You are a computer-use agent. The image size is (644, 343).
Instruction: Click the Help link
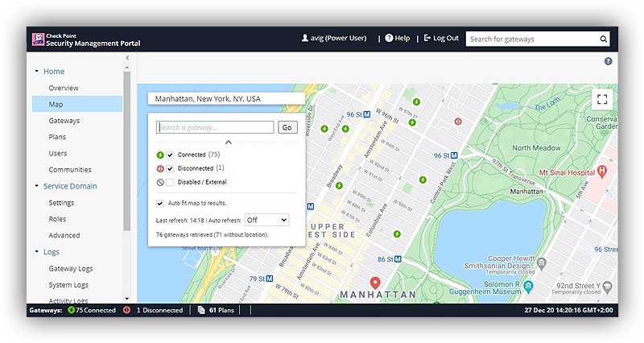coord(402,38)
